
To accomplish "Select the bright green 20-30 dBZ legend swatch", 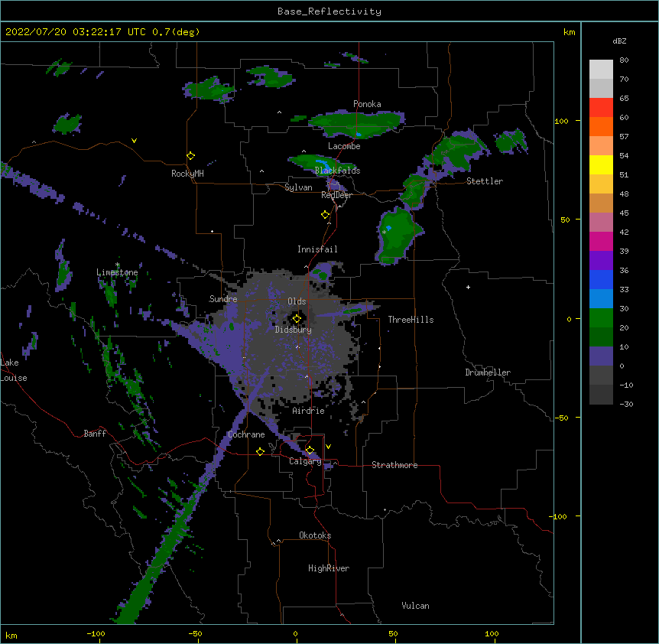I will tap(601, 318).
